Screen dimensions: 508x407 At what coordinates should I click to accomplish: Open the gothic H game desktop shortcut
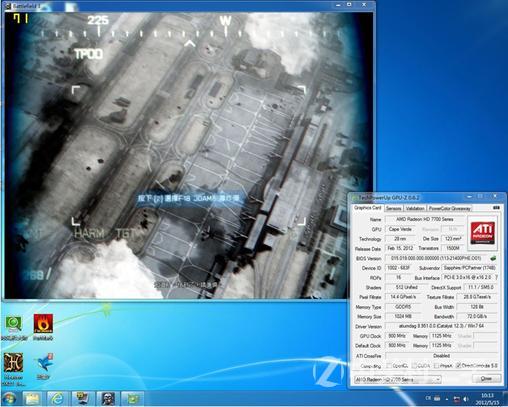[x=13, y=363]
